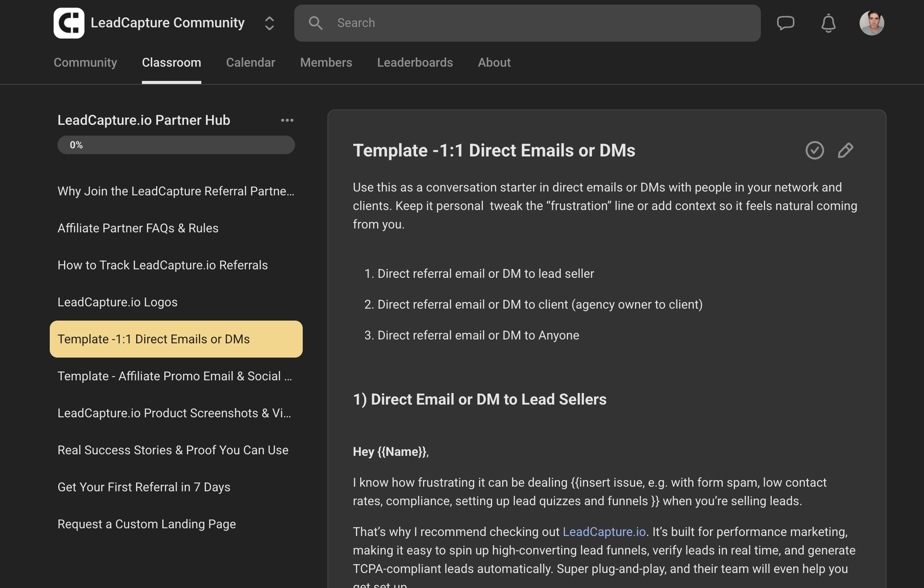Open the profile avatar menu

(872, 23)
